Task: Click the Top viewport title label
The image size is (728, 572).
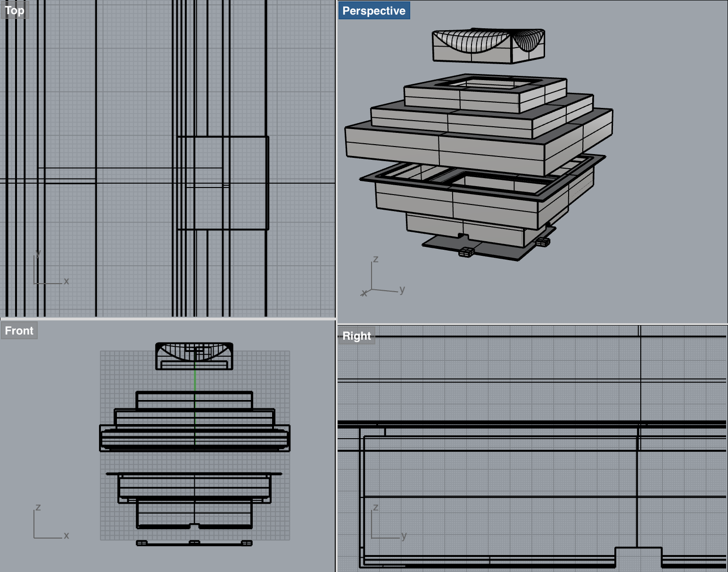Action: coord(15,10)
